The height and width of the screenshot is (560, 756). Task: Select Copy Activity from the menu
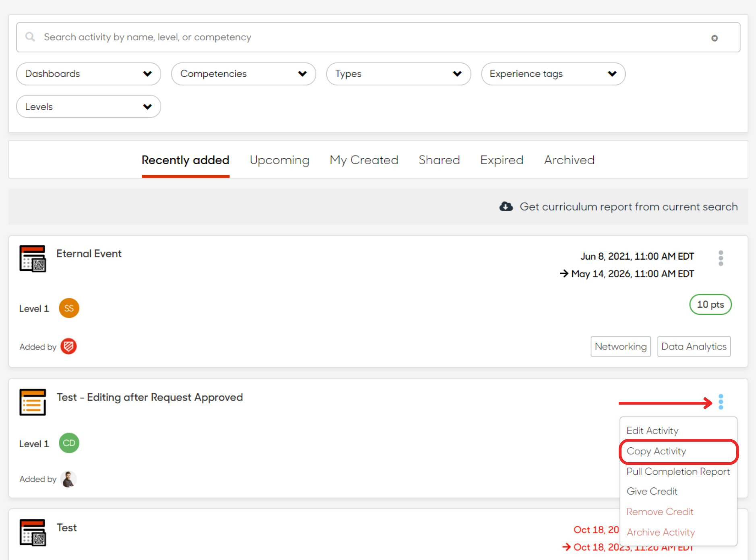(656, 451)
